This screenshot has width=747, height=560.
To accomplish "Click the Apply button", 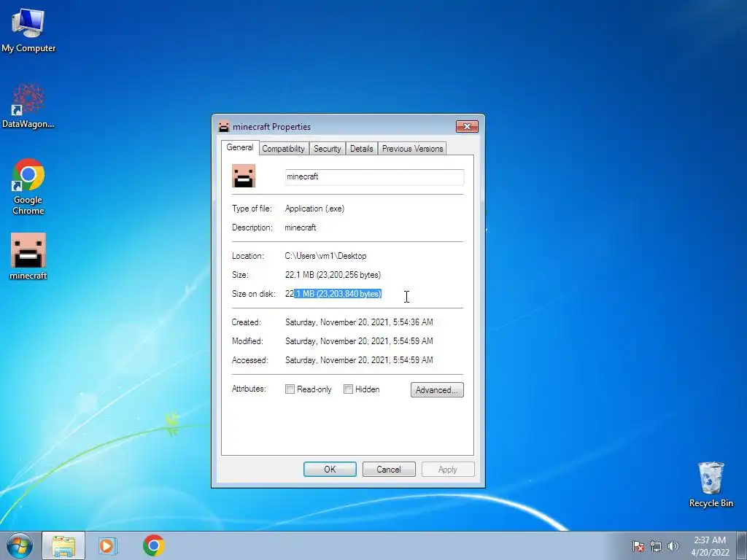I will point(448,469).
